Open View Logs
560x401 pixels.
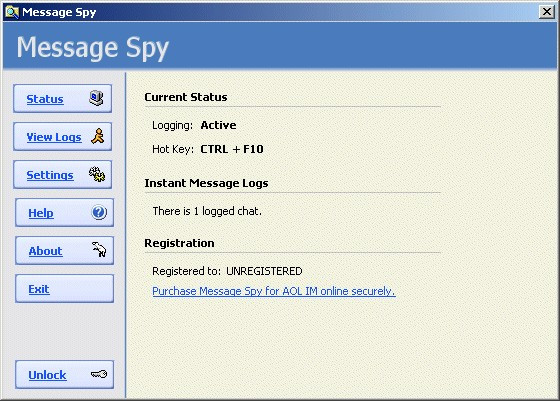point(62,136)
